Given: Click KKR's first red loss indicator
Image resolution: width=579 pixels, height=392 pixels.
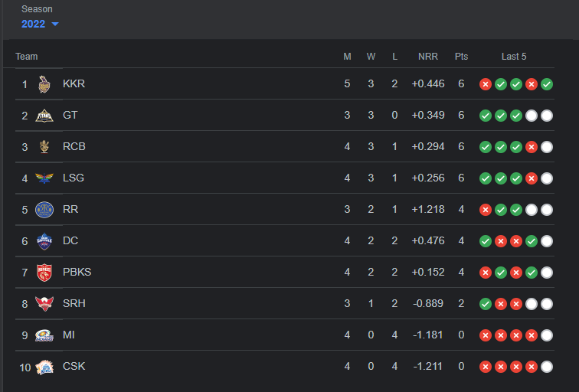Looking at the screenshot, I should (x=486, y=84).
